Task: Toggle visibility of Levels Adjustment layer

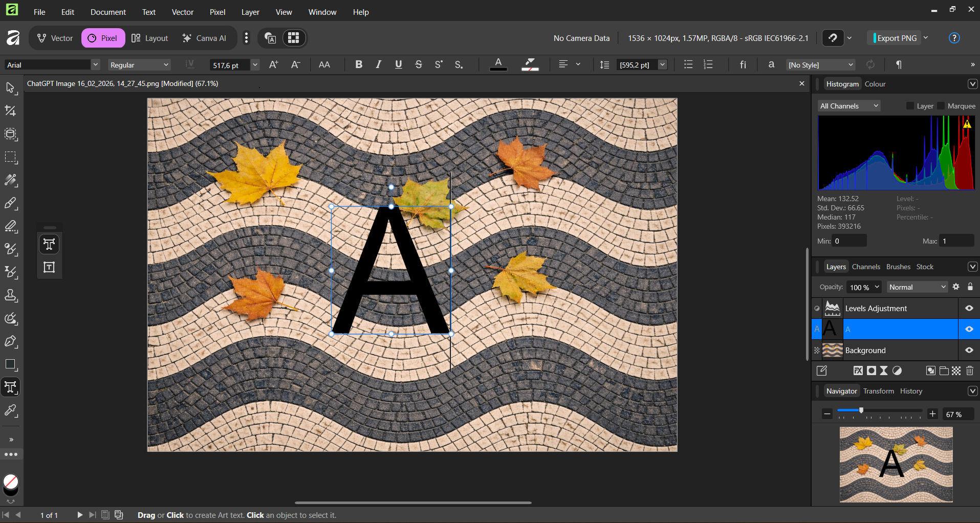Action: click(x=969, y=309)
